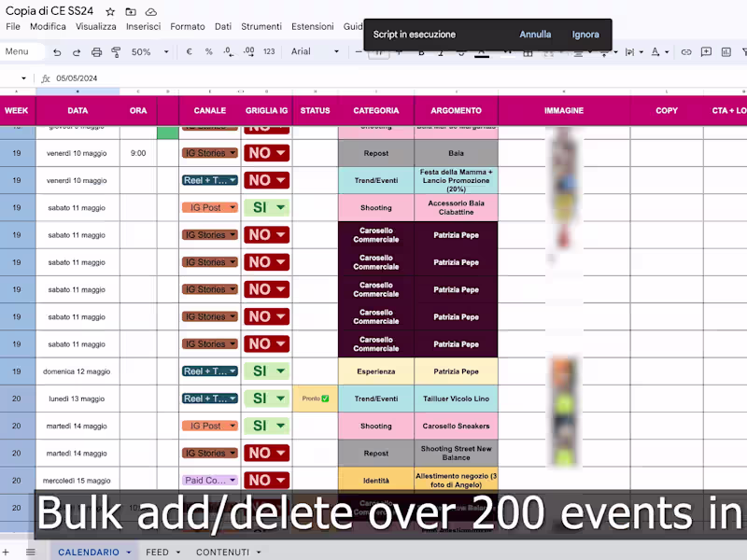
Task: Apply euro currency format
Action: tap(190, 51)
